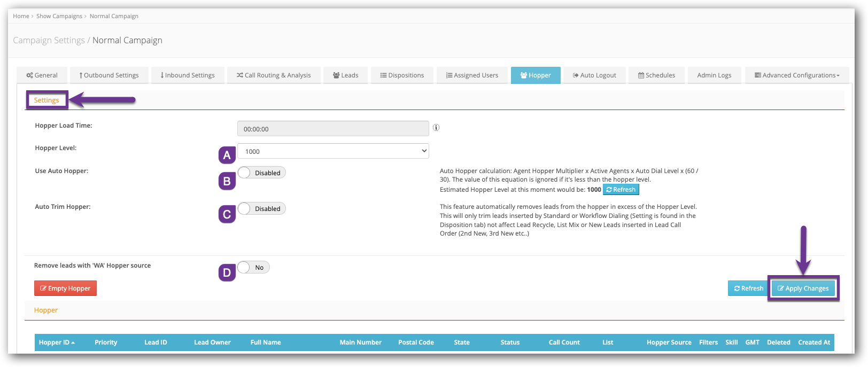Sort by the Filters column header
The image size is (868, 367).
tap(708, 342)
